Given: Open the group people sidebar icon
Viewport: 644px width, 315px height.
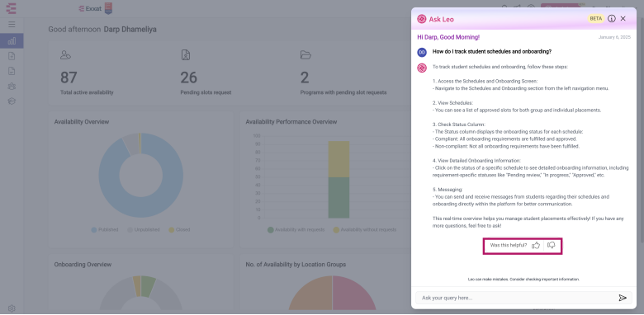Looking at the screenshot, I should pos(12,86).
